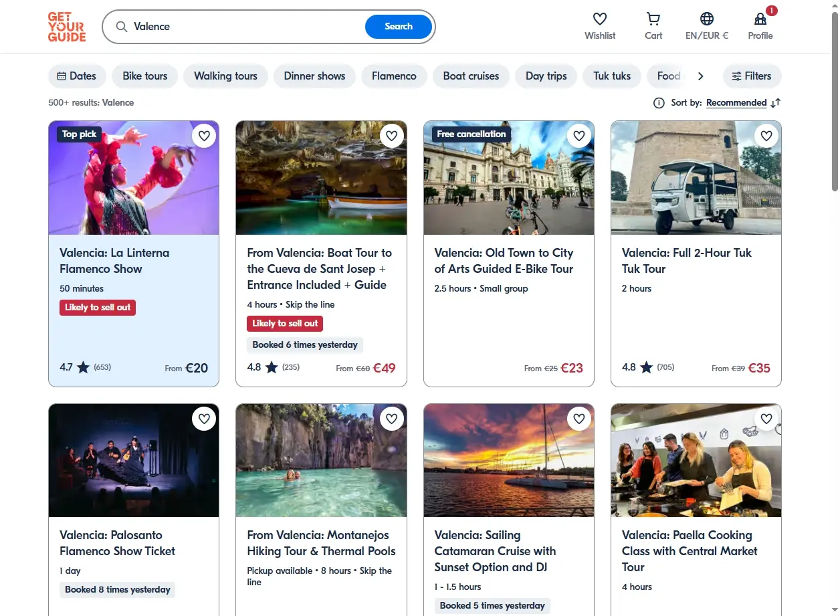The width and height of the screenshot is (840, 616).
Task: Click the €49 discounted price
Action: [x=385, y=368]
